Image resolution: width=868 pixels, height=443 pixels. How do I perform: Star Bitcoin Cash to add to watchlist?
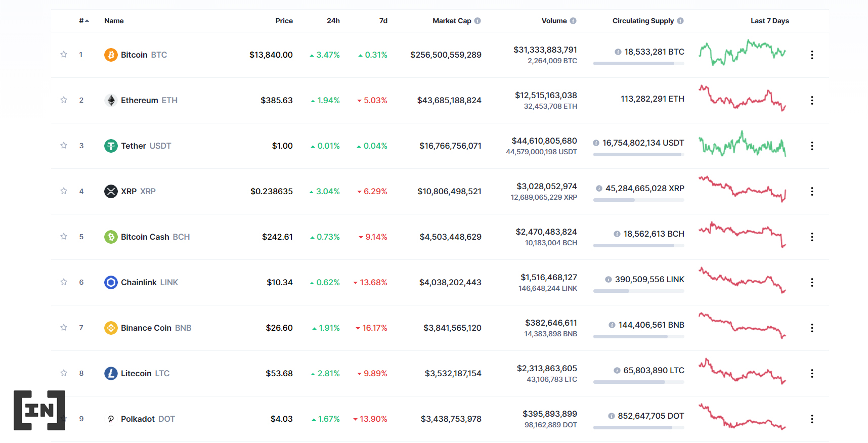click(x=64, y=236)
